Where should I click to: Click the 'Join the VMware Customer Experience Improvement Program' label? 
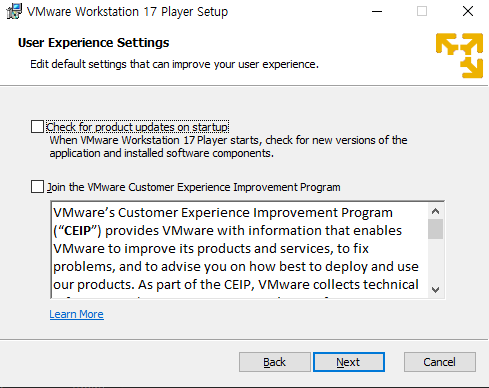193,187
